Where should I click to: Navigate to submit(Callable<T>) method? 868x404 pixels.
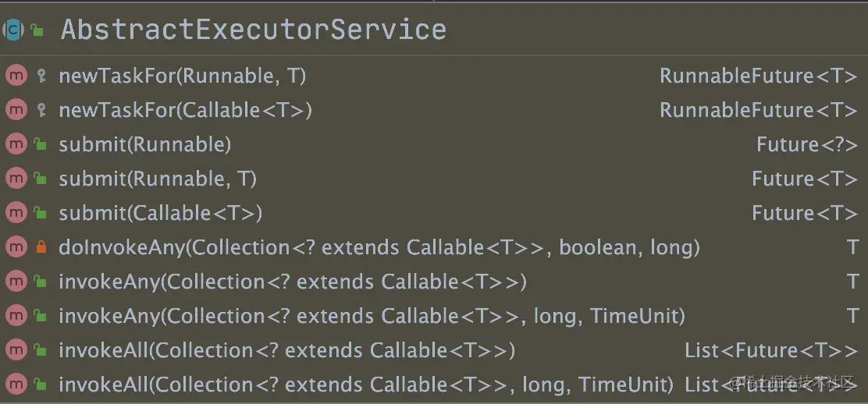[160, 213]
